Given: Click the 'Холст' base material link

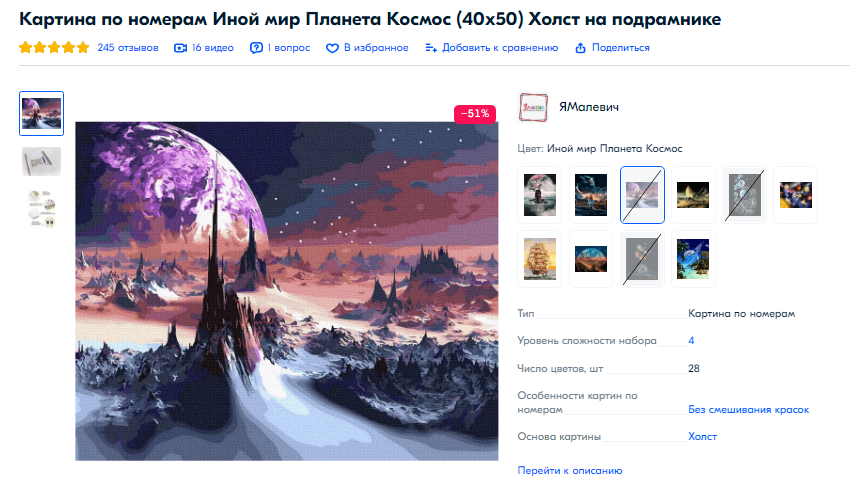Looking at the screenshot, I should [x=703, y=436].
